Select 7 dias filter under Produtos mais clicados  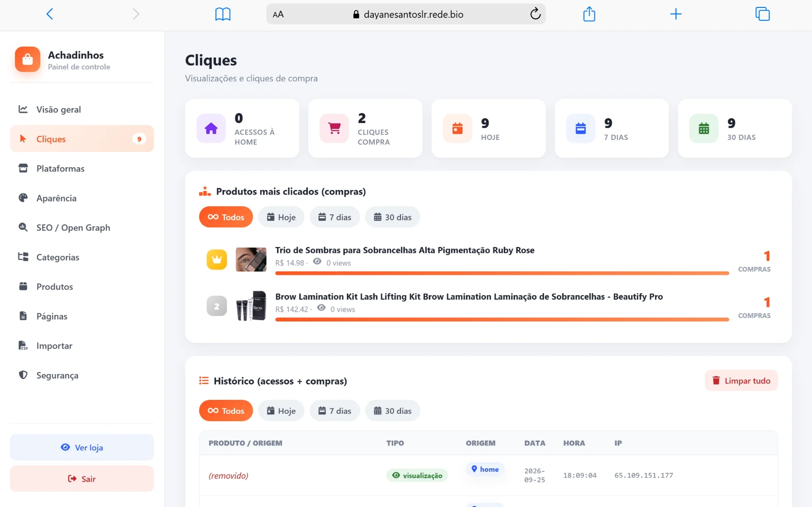point(334,217)
